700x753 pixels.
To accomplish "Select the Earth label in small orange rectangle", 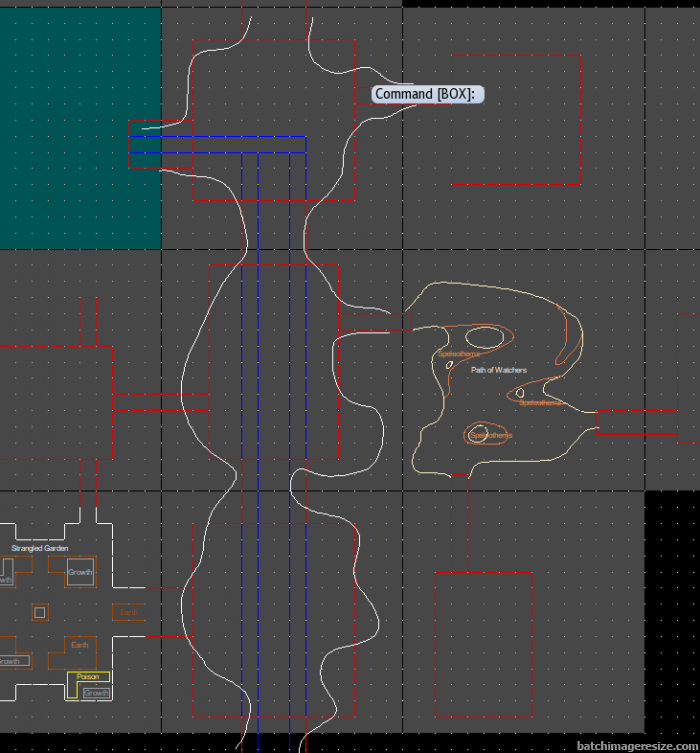I will [x=128, y=612].
